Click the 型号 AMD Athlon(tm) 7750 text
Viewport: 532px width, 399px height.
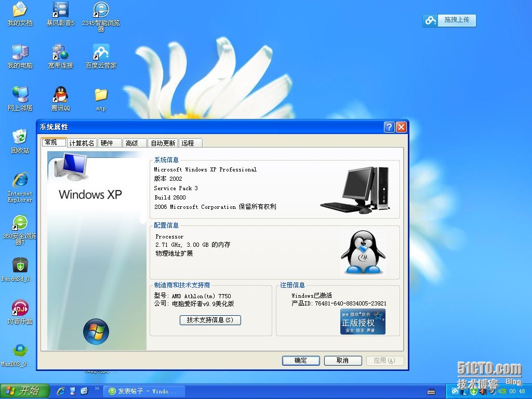(192, 296)
